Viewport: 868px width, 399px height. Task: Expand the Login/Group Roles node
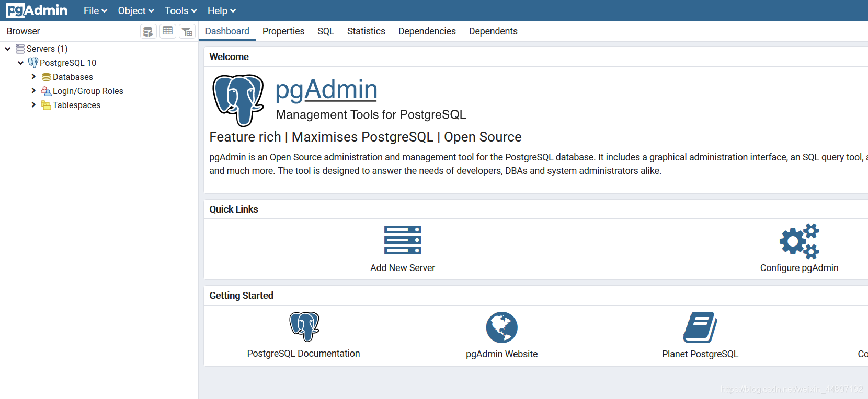(33, 91)
